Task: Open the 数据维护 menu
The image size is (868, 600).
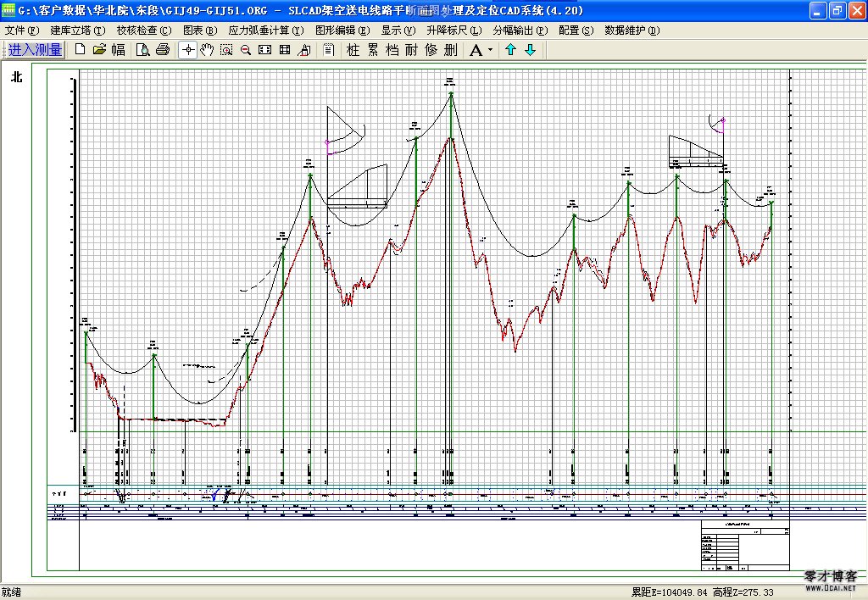Action: tap(632, 30)
